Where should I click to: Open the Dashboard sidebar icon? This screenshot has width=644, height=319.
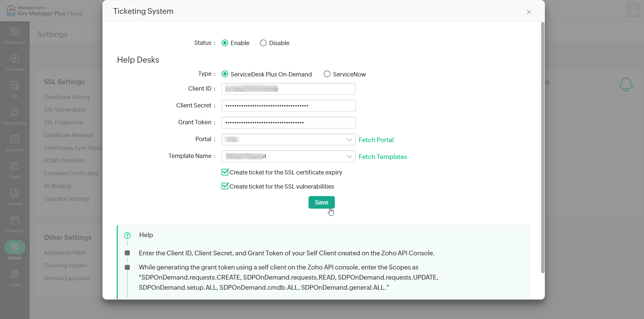click(x=14, y=32)
